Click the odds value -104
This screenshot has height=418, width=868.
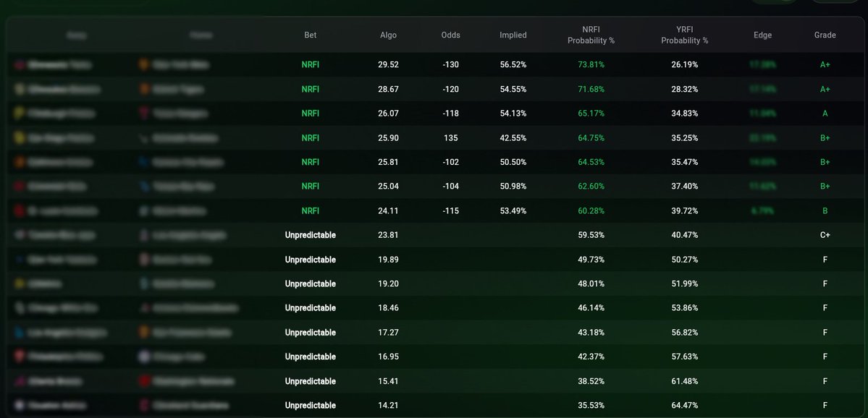point(450,187)
